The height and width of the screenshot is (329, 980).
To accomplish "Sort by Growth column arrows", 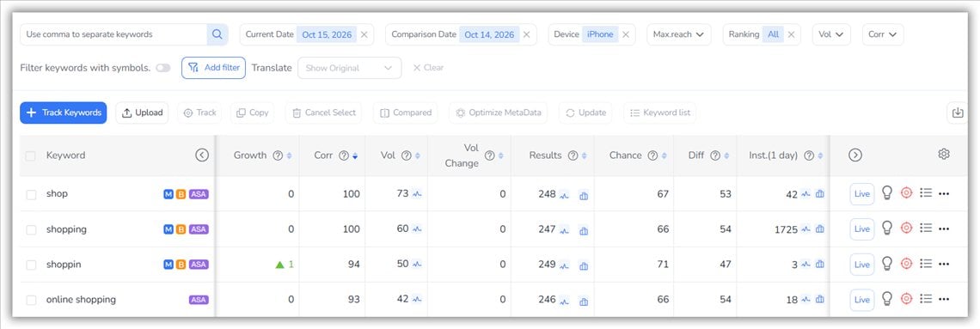I will [290, 155].
